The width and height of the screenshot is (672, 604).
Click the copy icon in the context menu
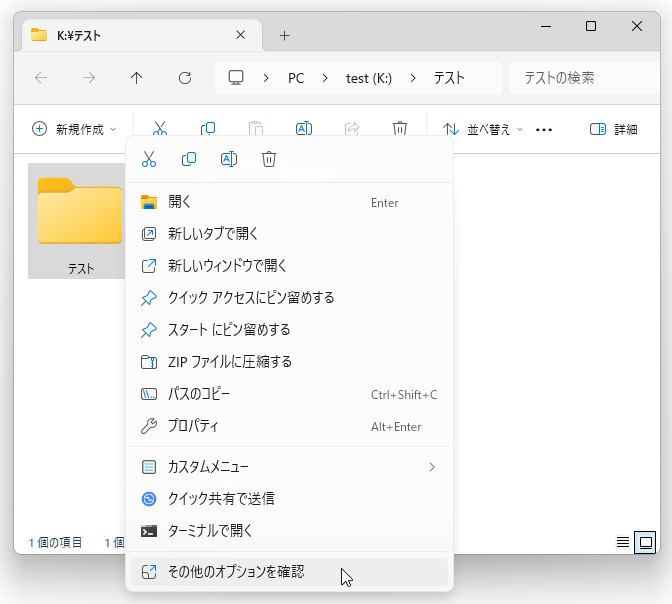[x=189, y=159]
